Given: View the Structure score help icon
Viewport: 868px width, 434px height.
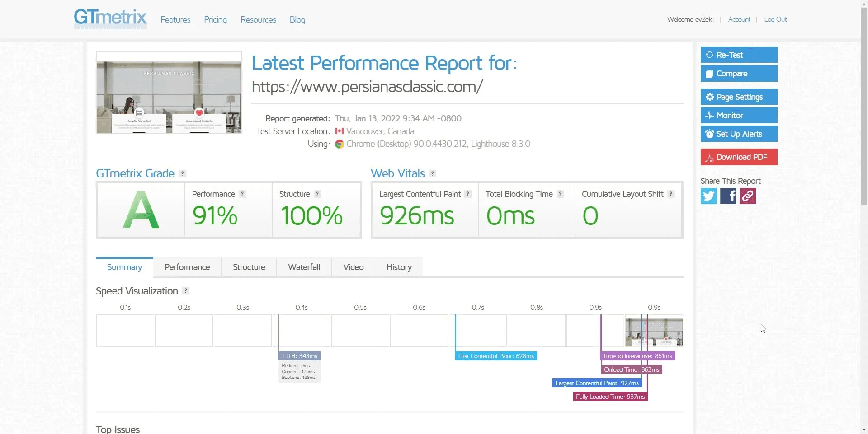Looking at the screenshot, I should click(318, 194).
